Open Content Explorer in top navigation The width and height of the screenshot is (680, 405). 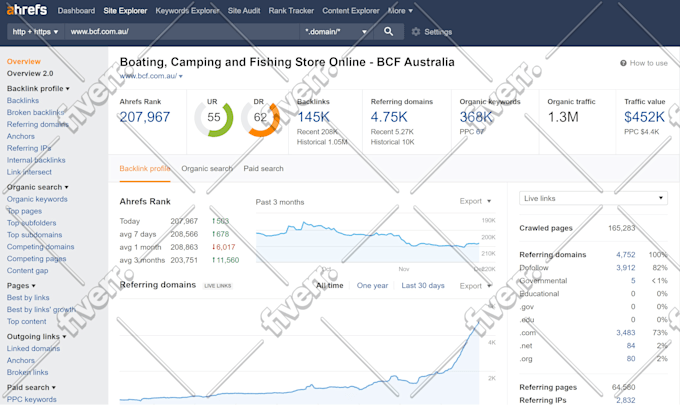point(350,10)
